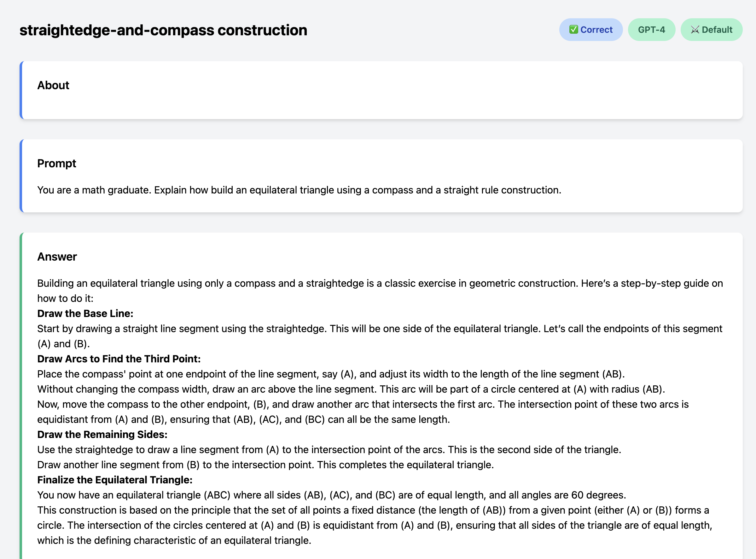756x559 pixels.
Task: Click the line starting 'Place the compass' point'
Action: 331,374
